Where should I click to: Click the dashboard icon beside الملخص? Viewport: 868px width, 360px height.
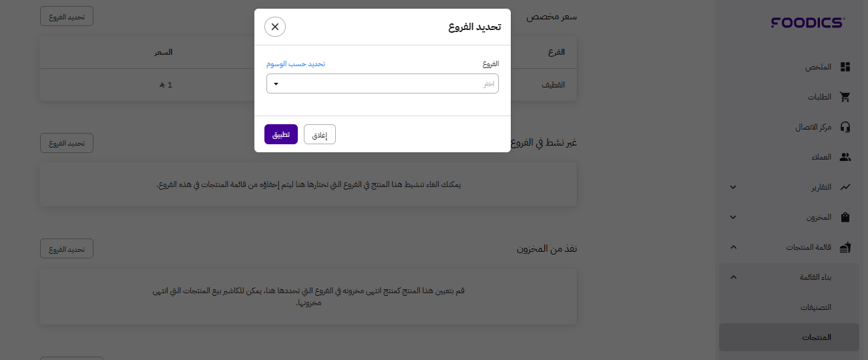(845, 67)
